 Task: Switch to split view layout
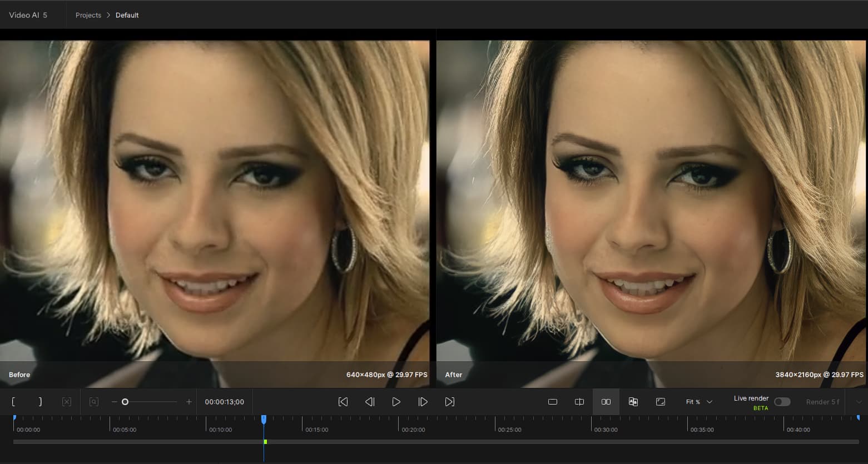579,402
